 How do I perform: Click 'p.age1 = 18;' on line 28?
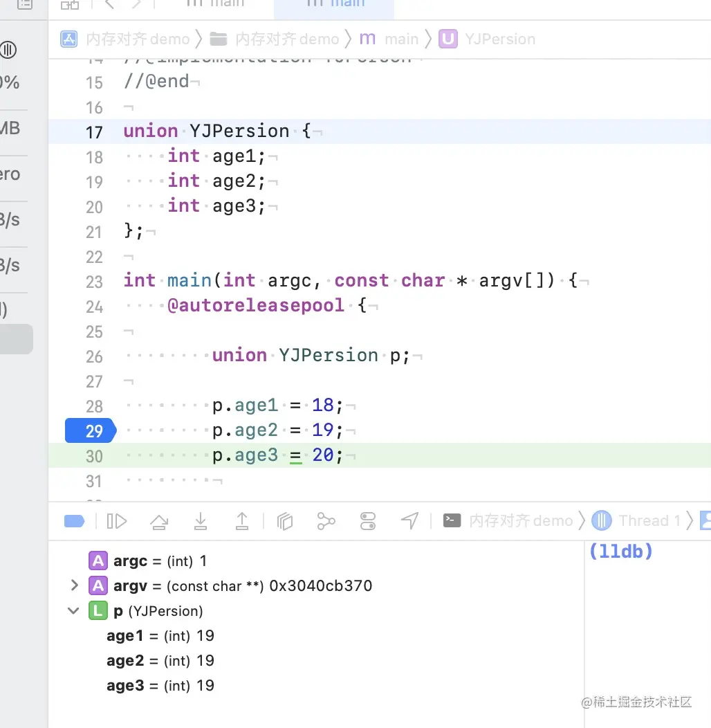[x=277, y=406]
